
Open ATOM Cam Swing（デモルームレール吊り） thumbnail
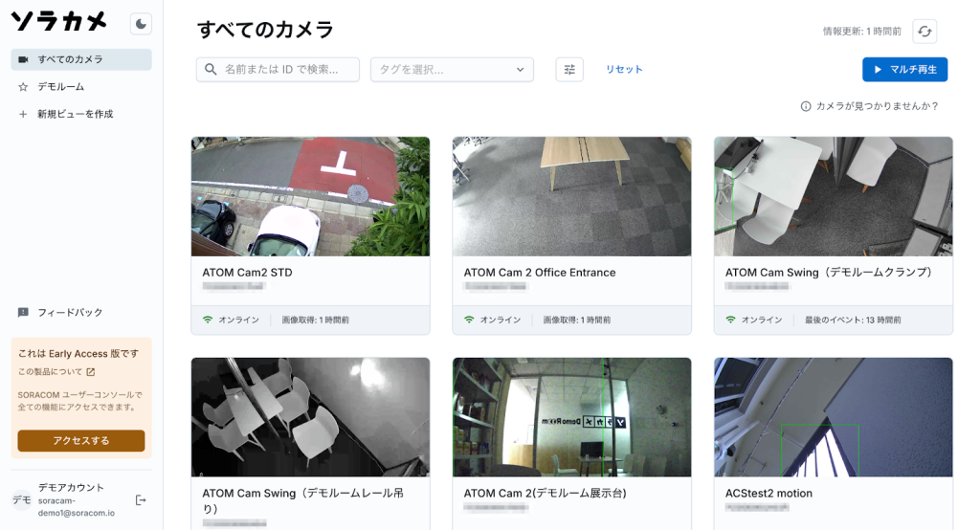[x=311, y=417]
